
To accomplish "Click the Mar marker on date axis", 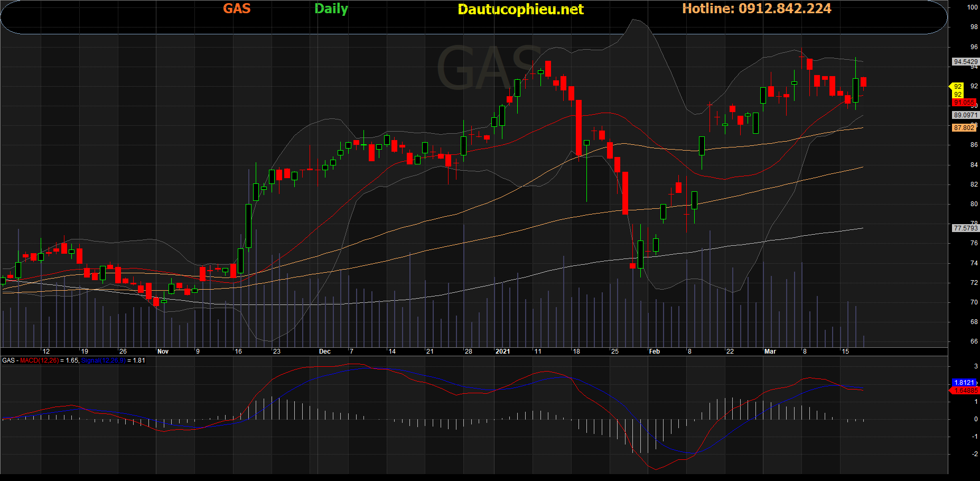I will point(770,351).
